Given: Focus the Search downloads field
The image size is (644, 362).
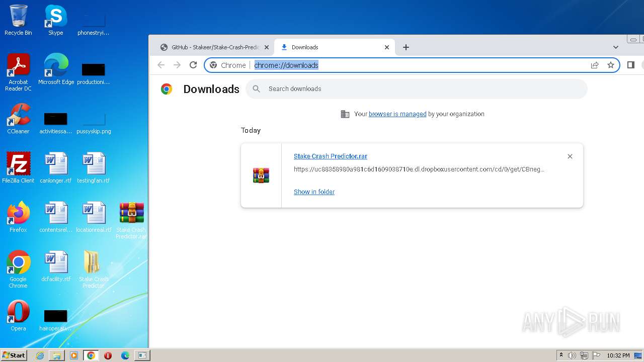Looking at the screenshot, I should (x=417, y=89).
